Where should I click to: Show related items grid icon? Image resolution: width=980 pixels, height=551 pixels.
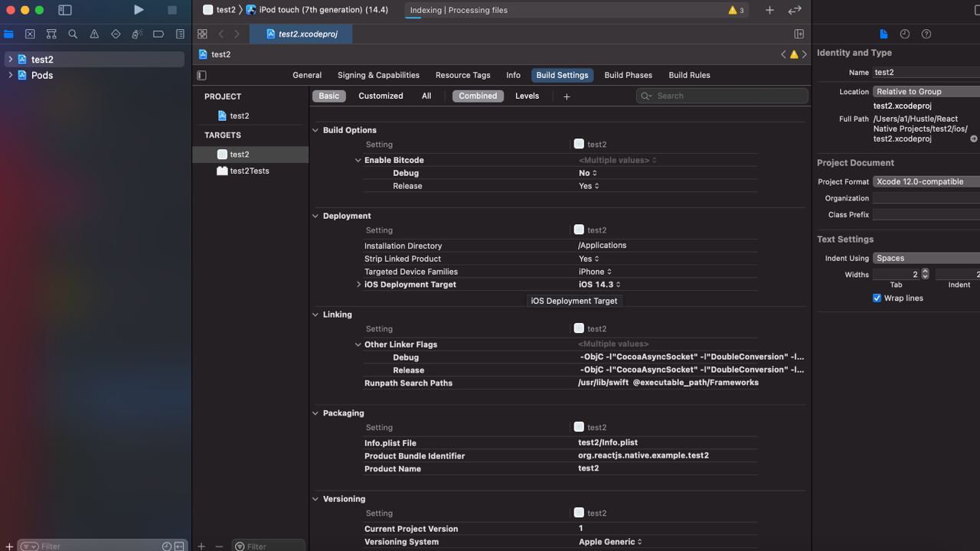coord(202,34)
